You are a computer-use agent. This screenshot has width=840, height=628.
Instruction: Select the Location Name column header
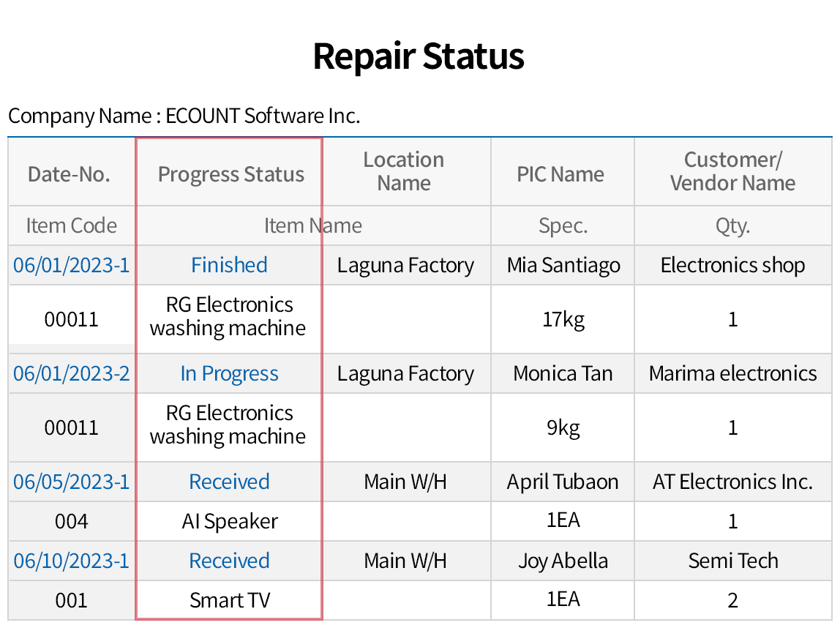tap(404, 171)
